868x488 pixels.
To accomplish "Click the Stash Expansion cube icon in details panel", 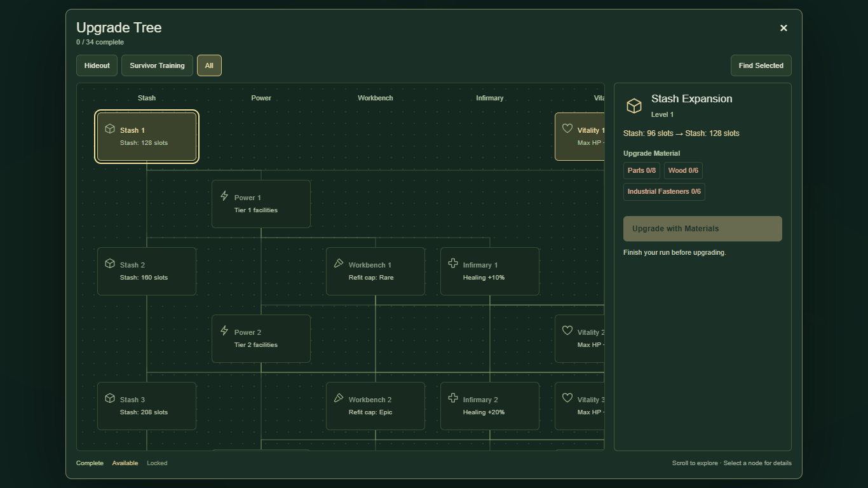I will tap(634, 105).
